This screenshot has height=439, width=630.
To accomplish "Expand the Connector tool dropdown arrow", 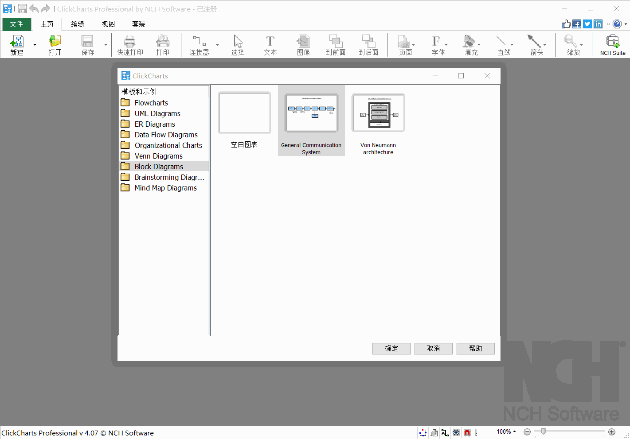I will 217,45.
